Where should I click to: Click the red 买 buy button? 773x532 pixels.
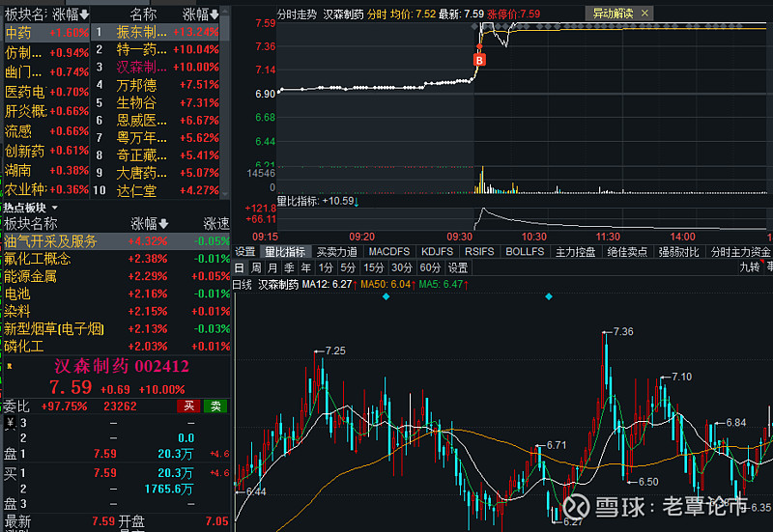(x=188, y=406)
